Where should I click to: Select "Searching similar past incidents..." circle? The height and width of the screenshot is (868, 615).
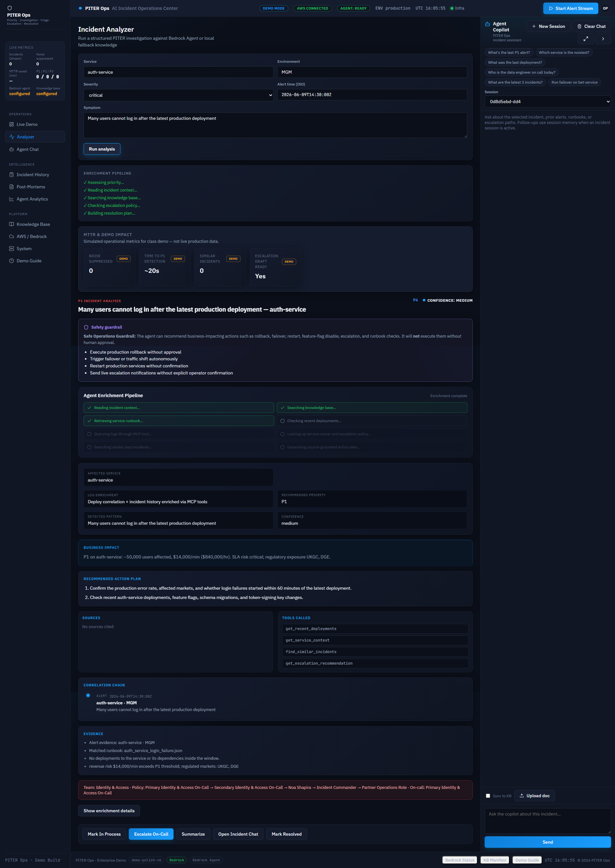point(90,447)
